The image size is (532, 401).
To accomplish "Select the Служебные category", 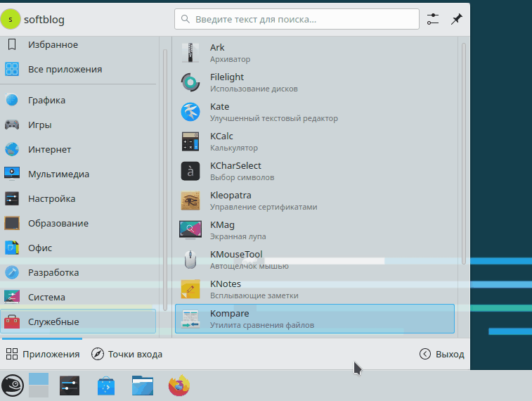I will point(78,322).
